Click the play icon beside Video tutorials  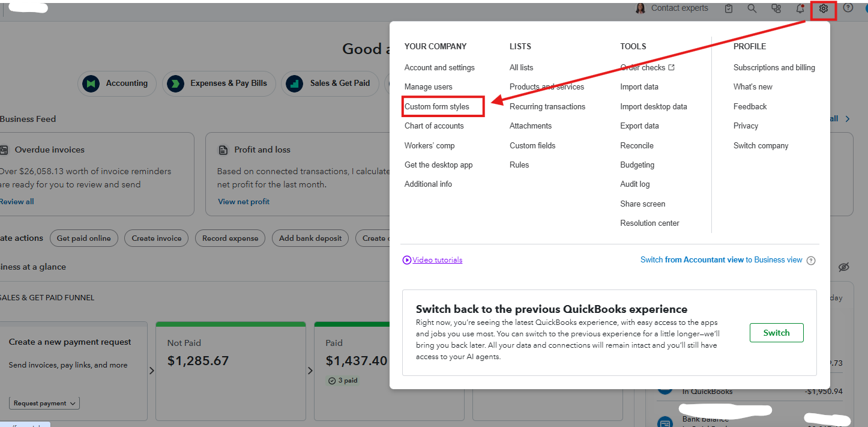click(x=407, y=260)
